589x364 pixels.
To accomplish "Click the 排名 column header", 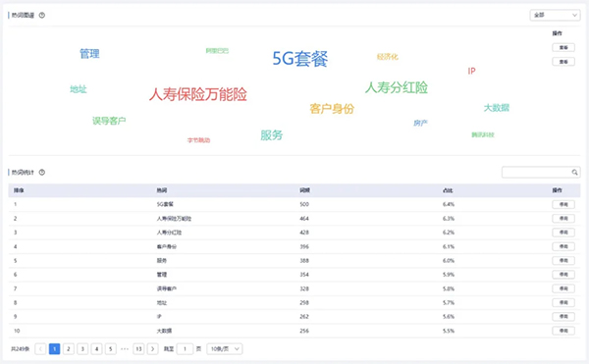I will point(19,190).
